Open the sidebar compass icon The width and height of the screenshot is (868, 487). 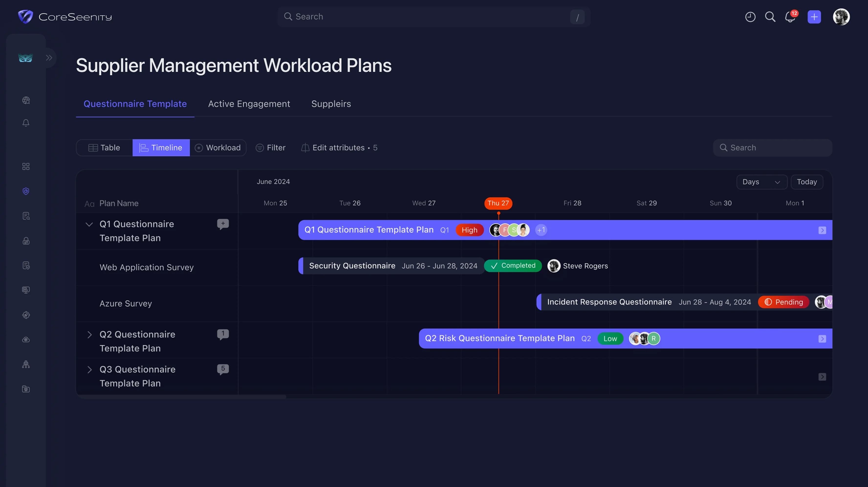26,315
